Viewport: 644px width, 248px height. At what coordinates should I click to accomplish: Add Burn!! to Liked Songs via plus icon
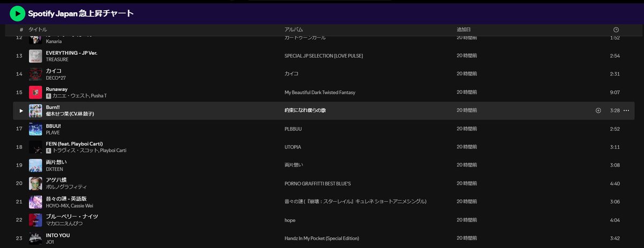pos(598,111)
